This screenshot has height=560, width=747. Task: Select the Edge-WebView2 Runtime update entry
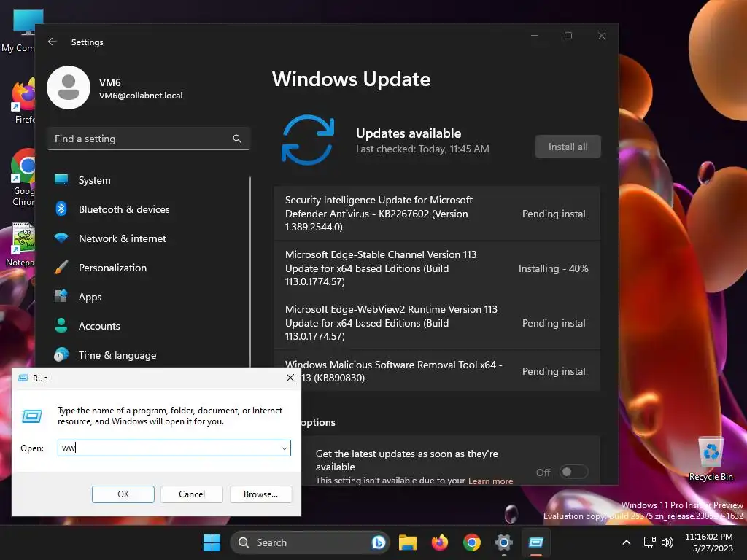[437, 323]
